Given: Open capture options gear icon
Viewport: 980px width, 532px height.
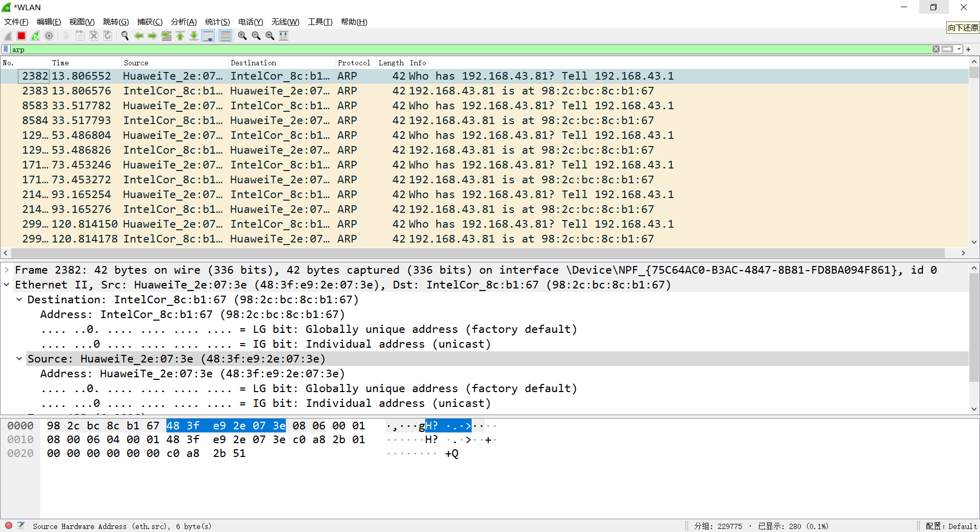Looking at the screenshot, I should pos(49,36).
